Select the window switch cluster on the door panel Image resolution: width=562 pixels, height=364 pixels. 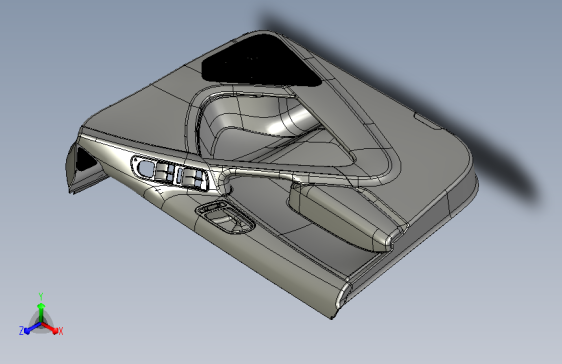pyautogui.click(x=170, y=173)
